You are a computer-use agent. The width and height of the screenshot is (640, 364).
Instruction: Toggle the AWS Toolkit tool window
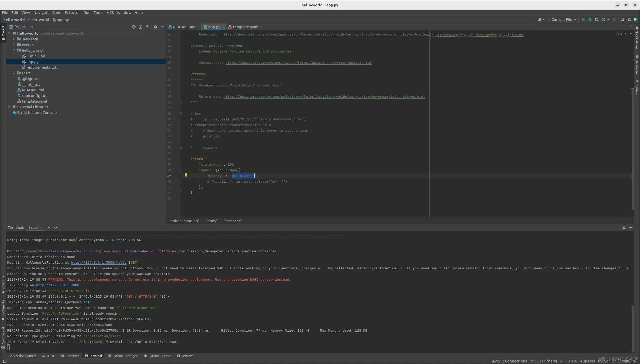[3, 337]
